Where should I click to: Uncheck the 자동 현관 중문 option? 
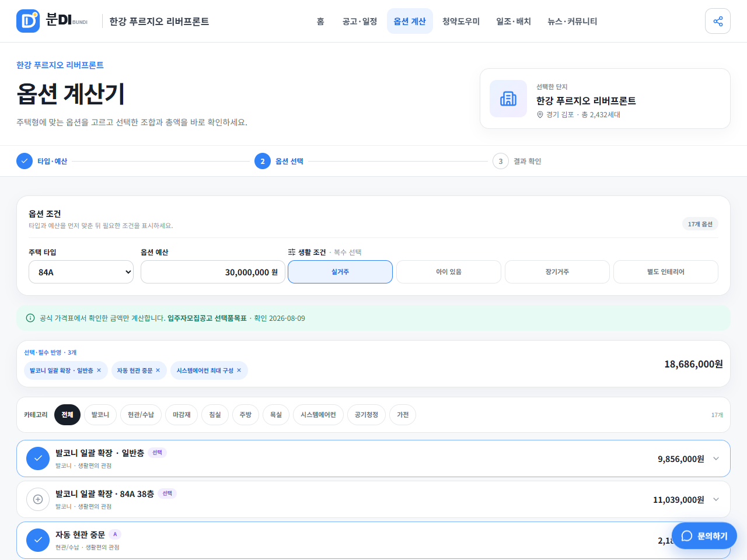click(38, 540)
